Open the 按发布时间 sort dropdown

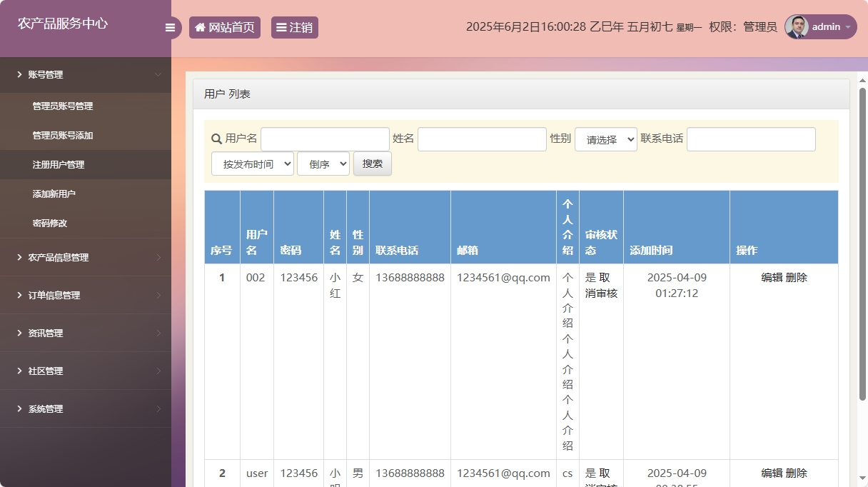[253, 163]
